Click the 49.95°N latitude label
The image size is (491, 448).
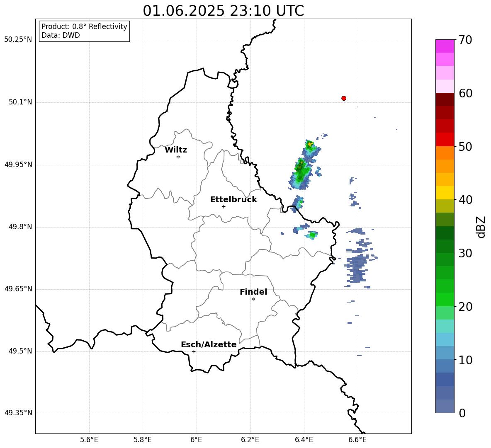[18, 165]
